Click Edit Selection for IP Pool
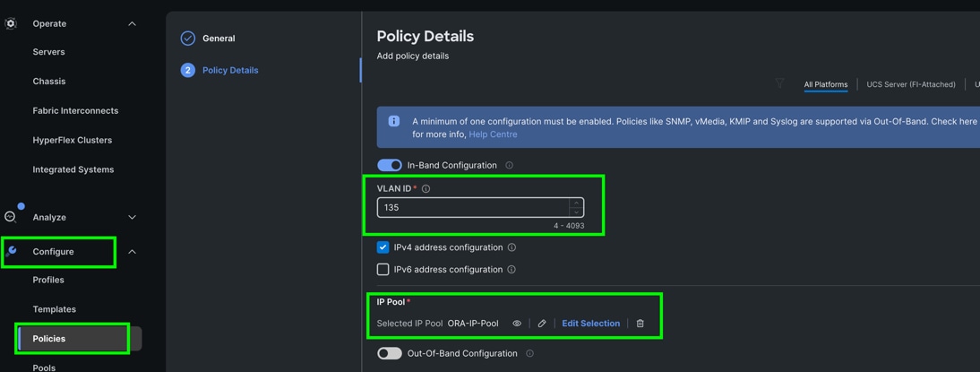Screen dimensions: 980x372 pyautogui.click(x=590, y=324)
